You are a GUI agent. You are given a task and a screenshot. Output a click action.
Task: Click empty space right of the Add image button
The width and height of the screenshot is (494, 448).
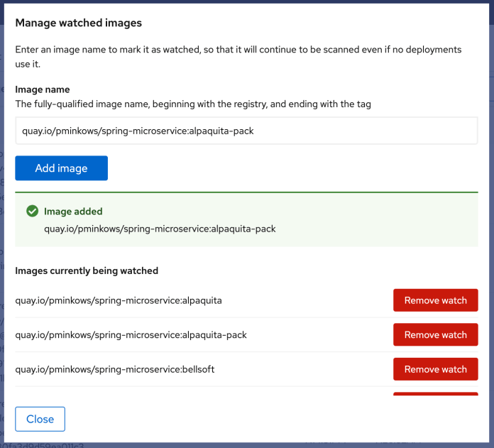(x=284, y=168)
